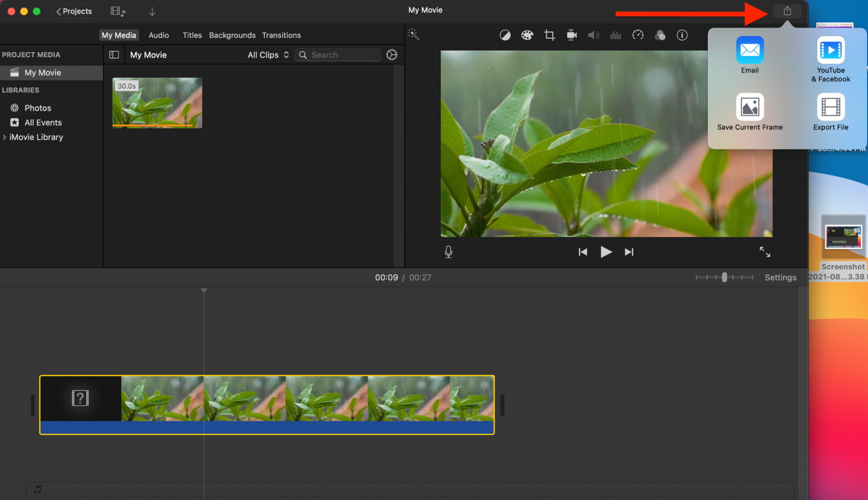This screenshot has height=500, width=868.
Task: Open clip Speed controls with the speedometer icon
Action: click(638, 35)
